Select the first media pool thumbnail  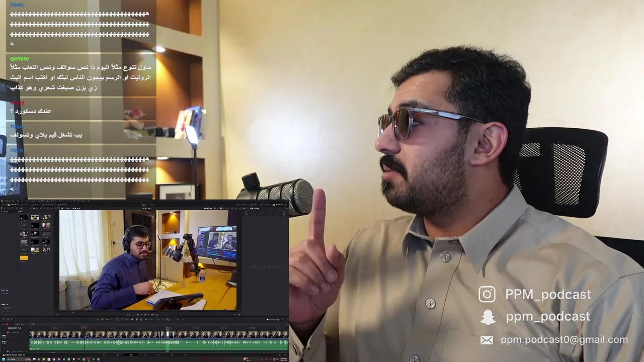[x=24, y=218]
